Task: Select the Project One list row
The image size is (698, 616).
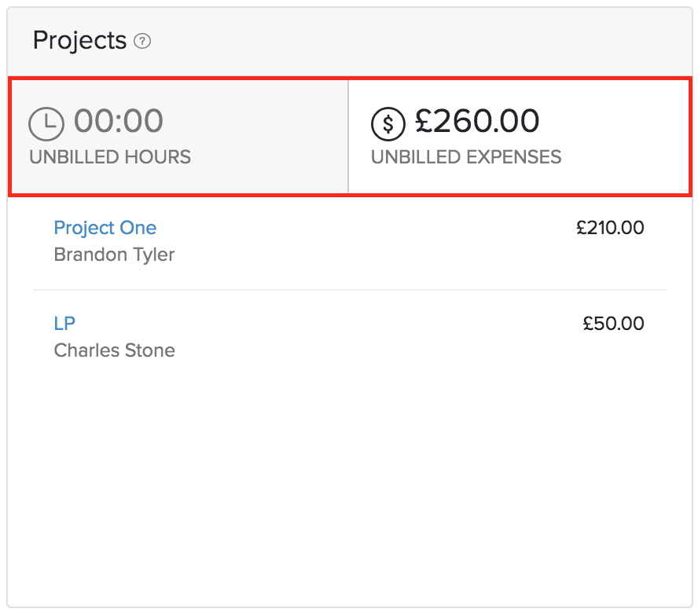Action: [349, 242]
